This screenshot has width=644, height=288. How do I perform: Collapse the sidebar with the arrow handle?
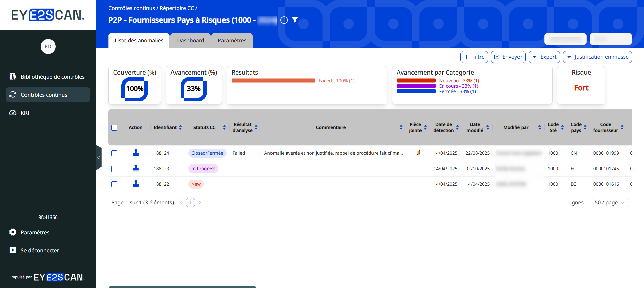(99, 157)
